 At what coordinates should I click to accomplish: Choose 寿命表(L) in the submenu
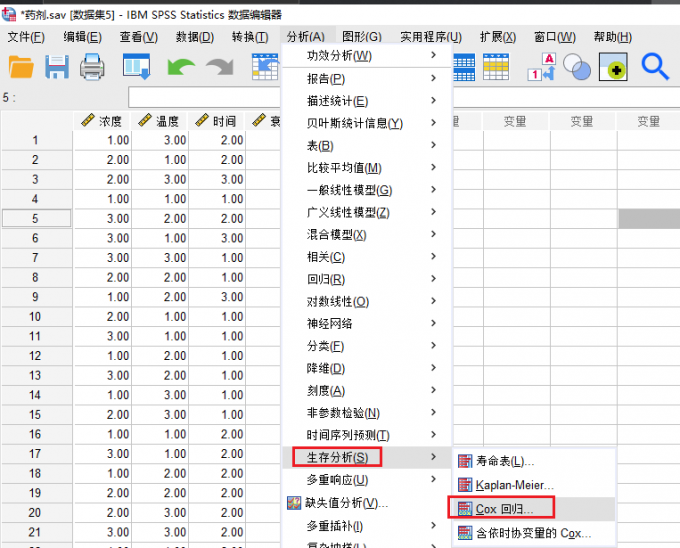(x=504, y=461)
